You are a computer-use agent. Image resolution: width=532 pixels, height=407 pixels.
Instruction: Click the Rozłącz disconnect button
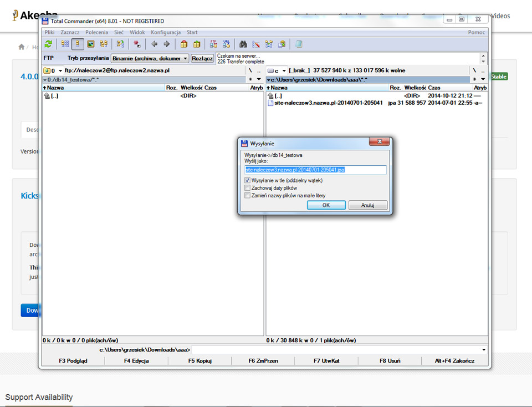202,58
